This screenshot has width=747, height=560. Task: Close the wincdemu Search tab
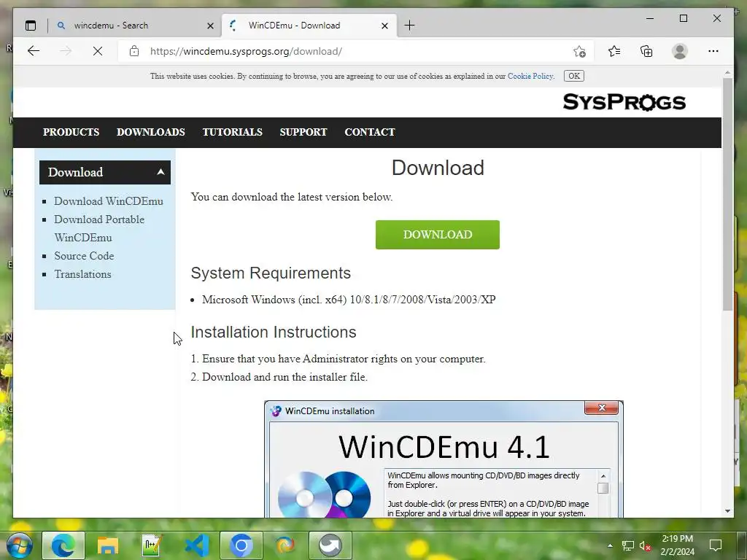(x=210, y=26)
